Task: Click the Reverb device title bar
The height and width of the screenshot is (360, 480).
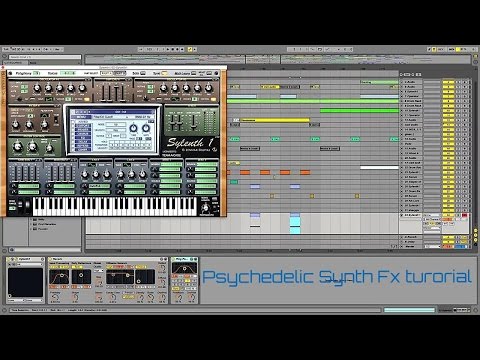Action: 108,259
